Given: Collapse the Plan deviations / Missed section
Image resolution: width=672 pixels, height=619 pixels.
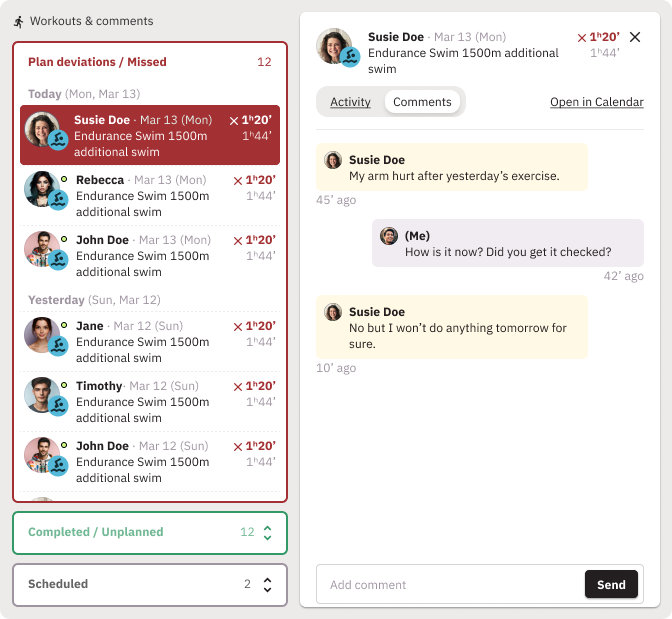Looking at the screenshot, I should [x=150, y=62].
